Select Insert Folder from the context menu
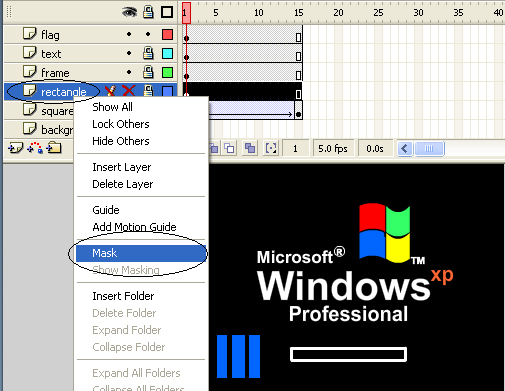The width and height of the screenshot is (505, 391). 123,296
